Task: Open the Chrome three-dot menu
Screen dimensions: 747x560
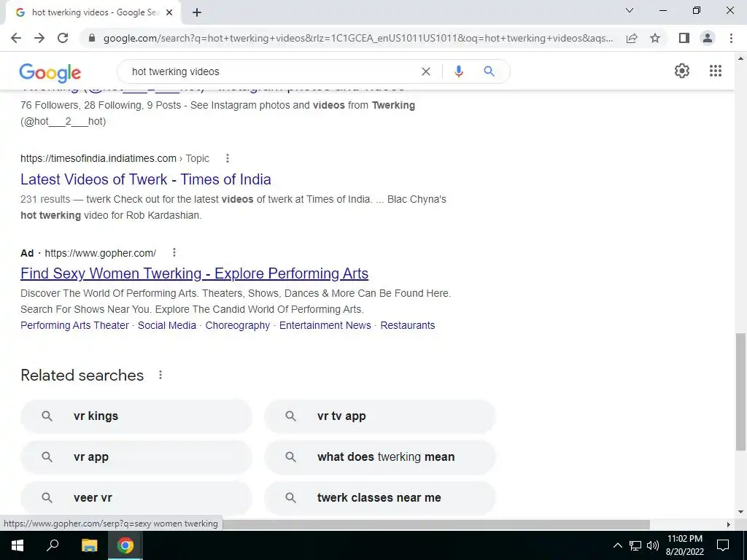Action: 731,38
